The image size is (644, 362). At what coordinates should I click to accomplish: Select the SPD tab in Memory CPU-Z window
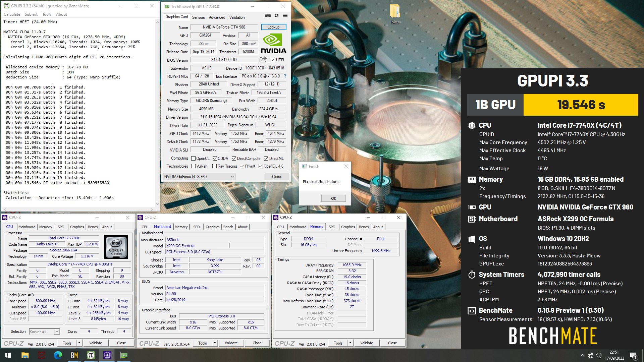pyautogui.click(x=332, y=227)
